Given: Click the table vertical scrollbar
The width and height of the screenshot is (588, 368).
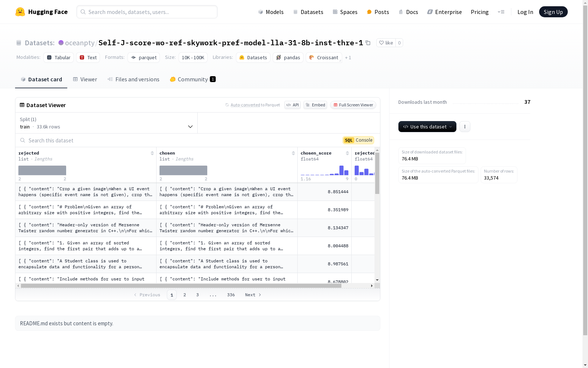Looking at the screenshot, I should point(377,173).
